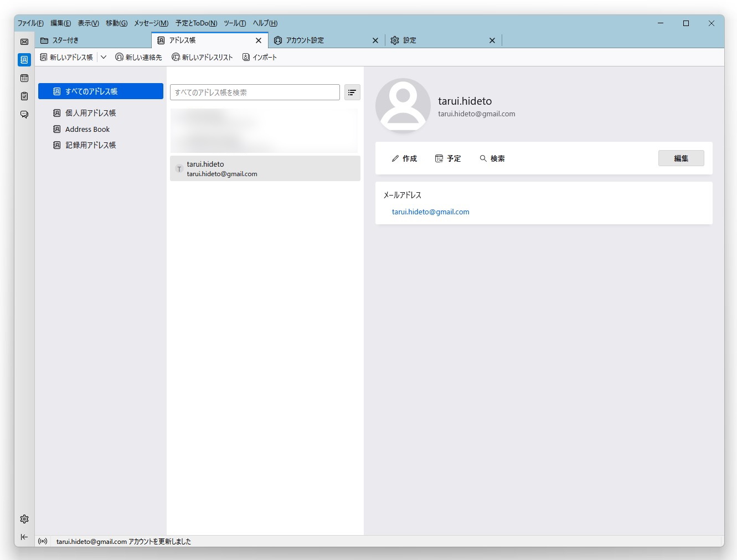
Task: Open the ファイル menu
Action: [30, 23]
